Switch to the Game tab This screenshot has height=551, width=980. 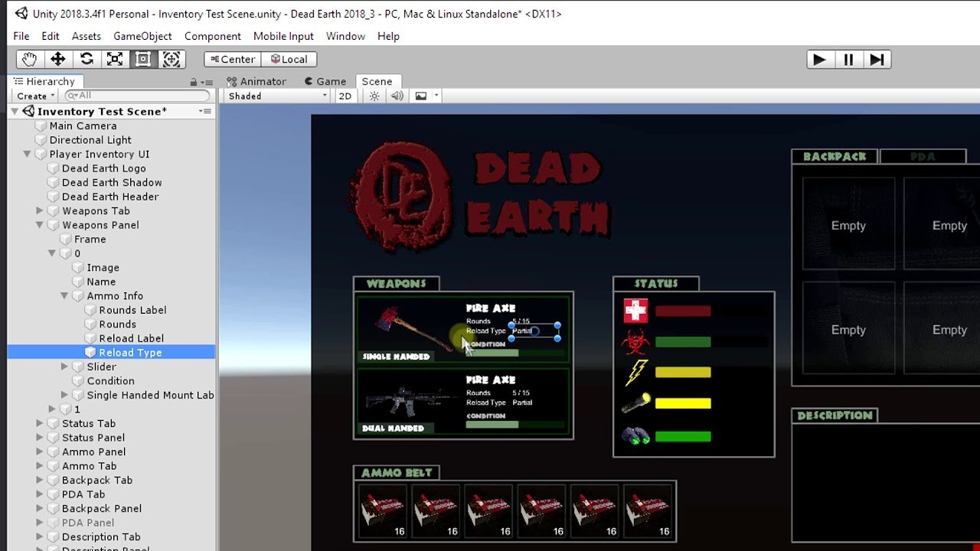click(x=325, y=81)
